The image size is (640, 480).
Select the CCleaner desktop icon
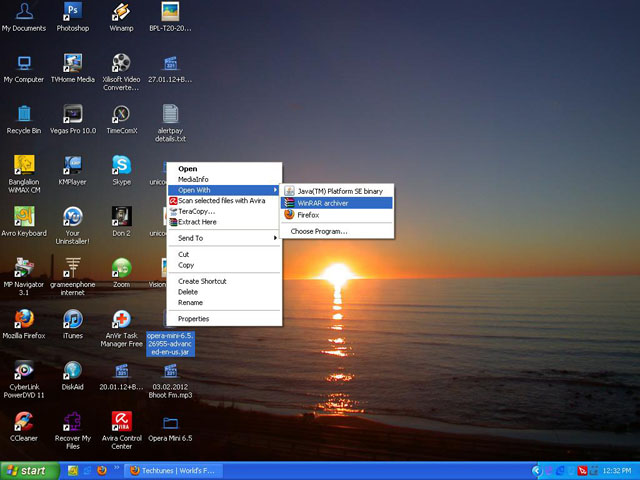(x=23, y=422)
